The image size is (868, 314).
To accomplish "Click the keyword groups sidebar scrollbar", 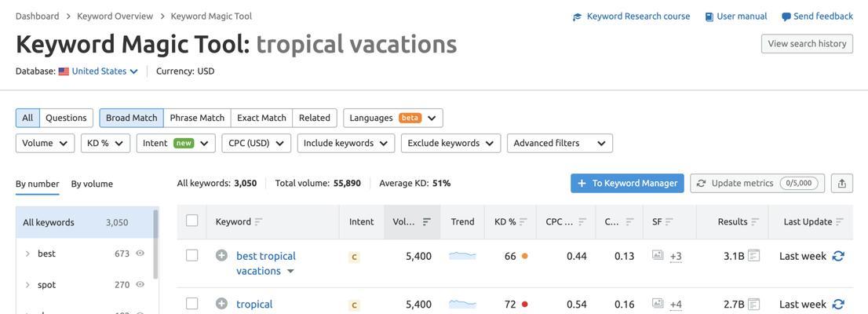I will pyautogui.click(x=155, y=243).
